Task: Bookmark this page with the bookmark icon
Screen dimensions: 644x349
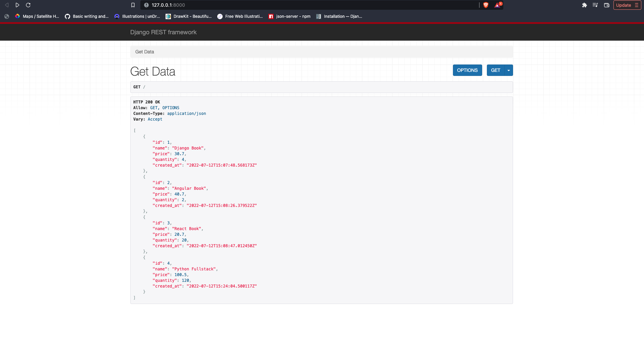Action: 133,5
